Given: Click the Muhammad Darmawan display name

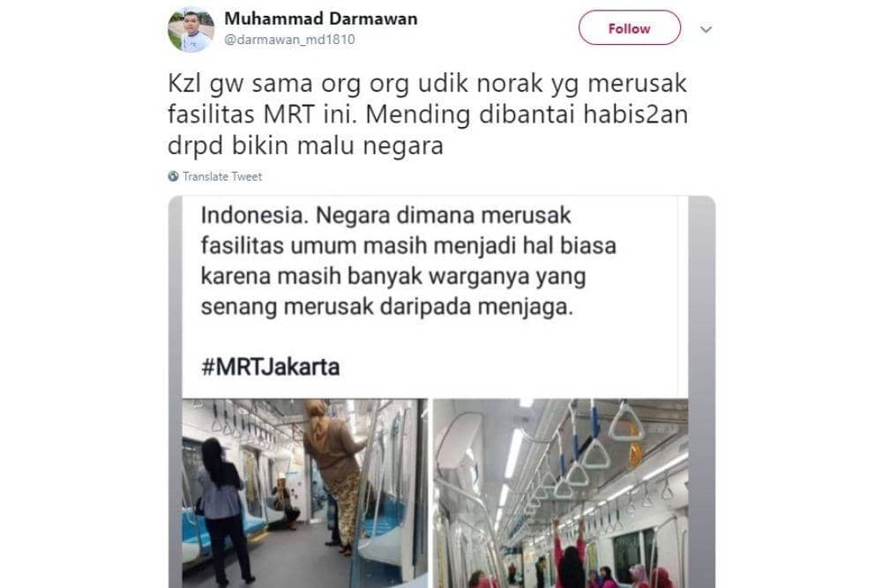Looking at the screenshot, I should click(x=321, y=19).
